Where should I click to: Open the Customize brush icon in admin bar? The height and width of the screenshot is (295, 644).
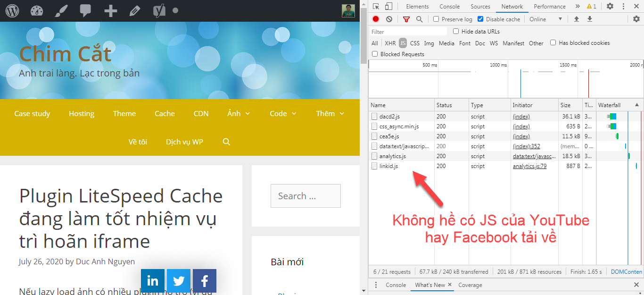coord(61,10)
